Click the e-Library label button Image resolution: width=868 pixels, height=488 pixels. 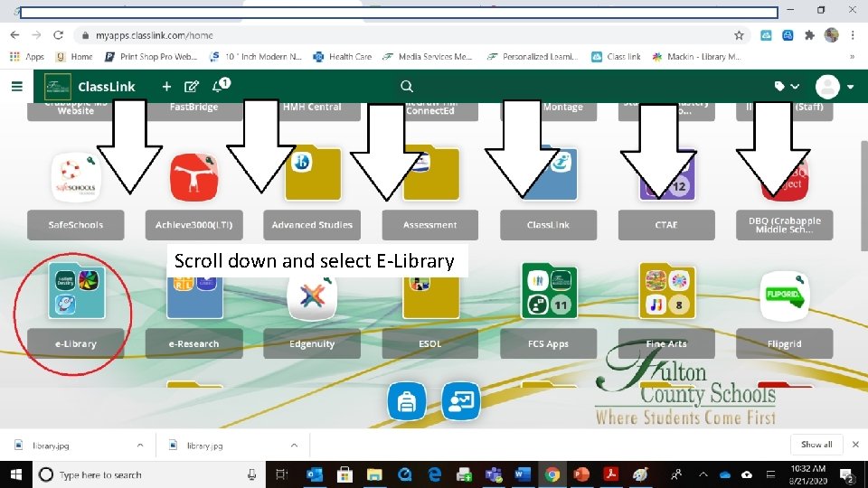(76, 343)
